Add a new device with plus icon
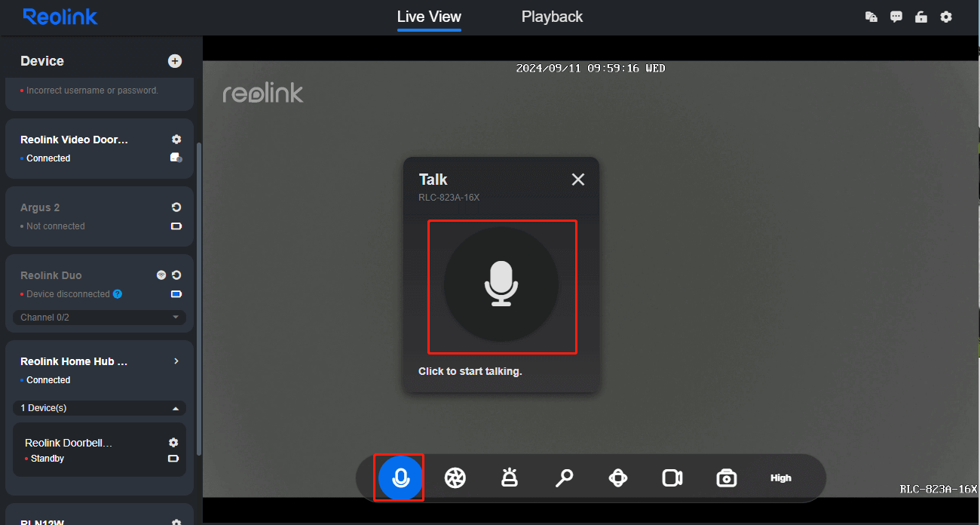This screenshot has width=980, height=525. [175, 61]
